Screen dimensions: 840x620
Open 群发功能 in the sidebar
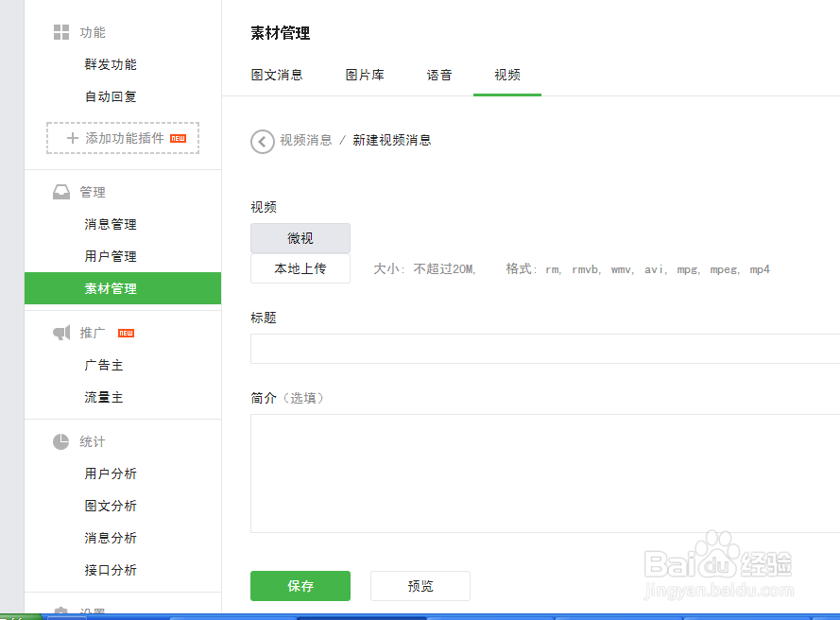tap(109, 63)
